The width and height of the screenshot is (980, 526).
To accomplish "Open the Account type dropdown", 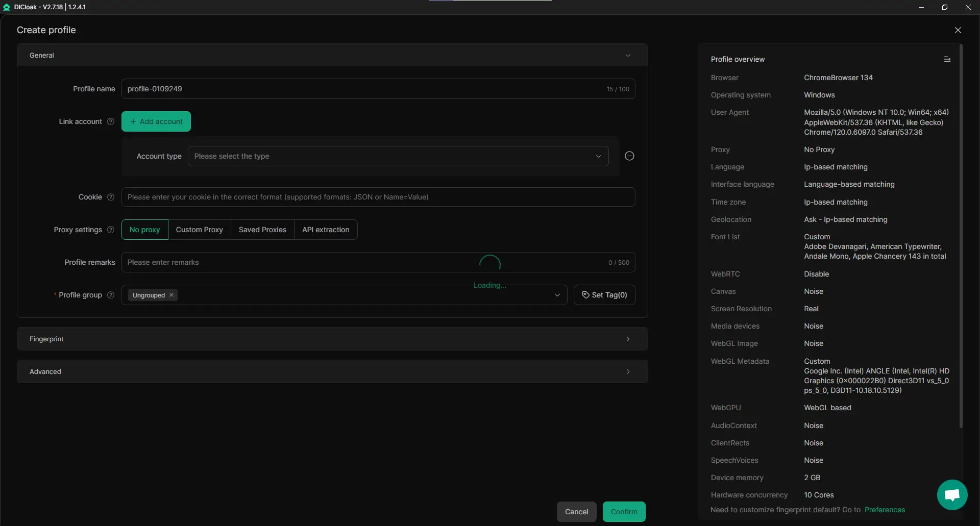I will point(398,156).
